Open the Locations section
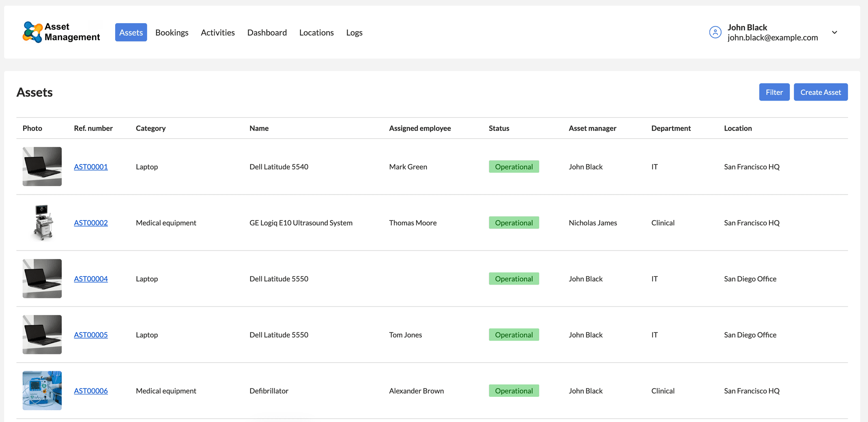This screenshot has height=422, width=868. click(316, 32)
